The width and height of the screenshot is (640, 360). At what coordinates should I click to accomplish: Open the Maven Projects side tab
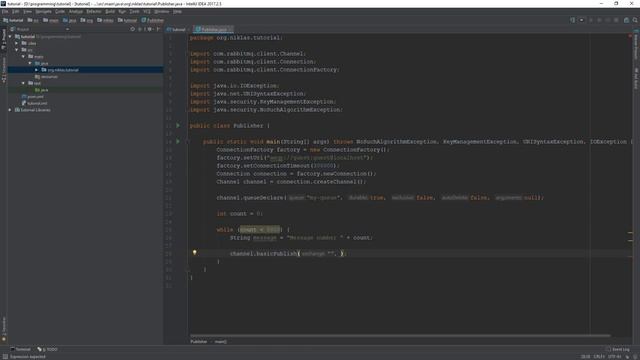tap(636, 45)
